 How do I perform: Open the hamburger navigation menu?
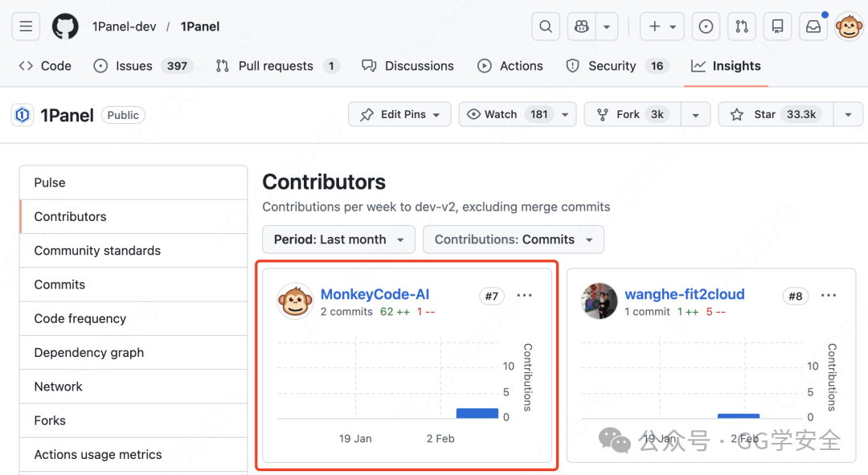[26, 27]
